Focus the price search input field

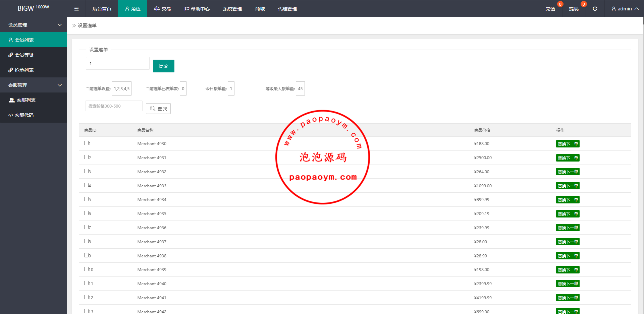click(114, 106)
